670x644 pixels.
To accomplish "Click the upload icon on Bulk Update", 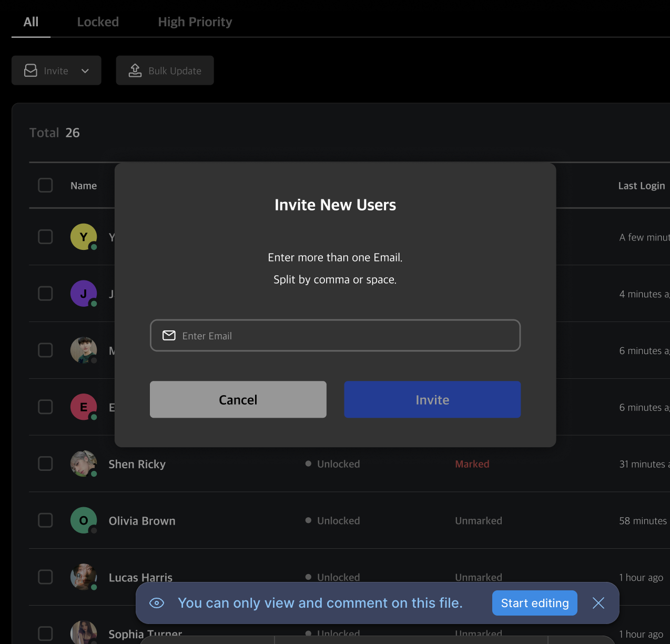I will [x=135, y=70].
